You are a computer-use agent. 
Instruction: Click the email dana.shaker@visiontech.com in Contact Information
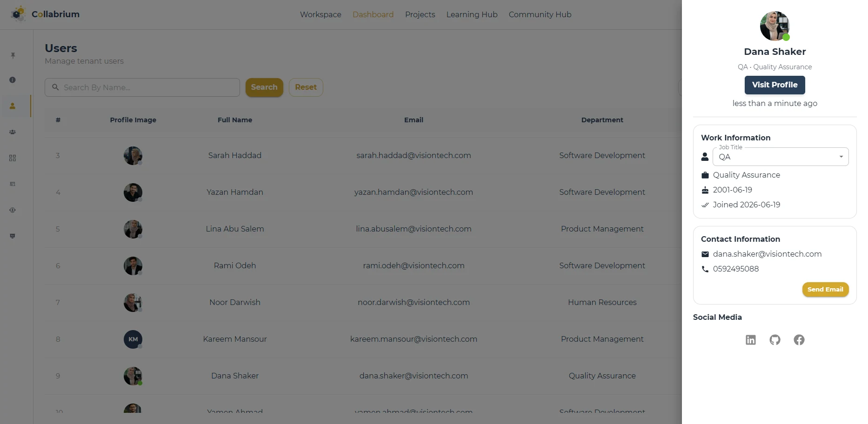coord(767,254)
